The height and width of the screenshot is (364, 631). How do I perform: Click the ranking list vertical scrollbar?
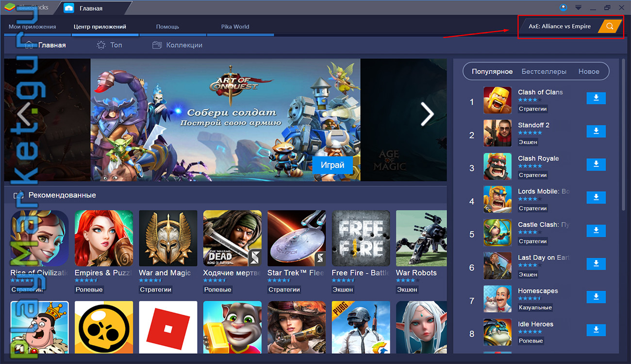point(624,135)
